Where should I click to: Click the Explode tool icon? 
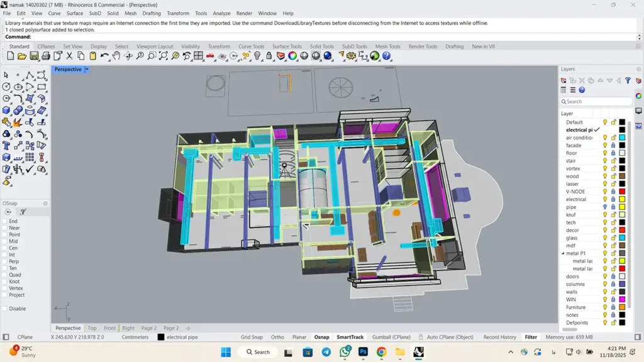[18, 122]
